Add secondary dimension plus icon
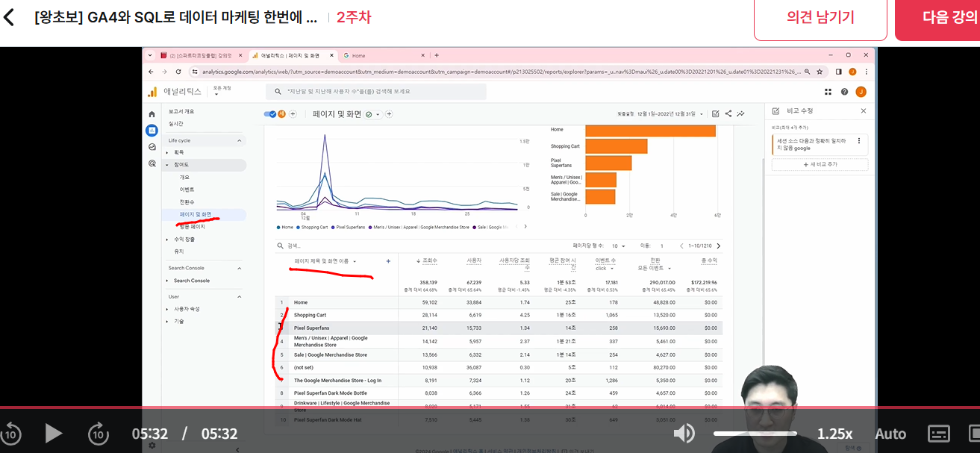Viewport: 980px width, 453px height. 388,261
